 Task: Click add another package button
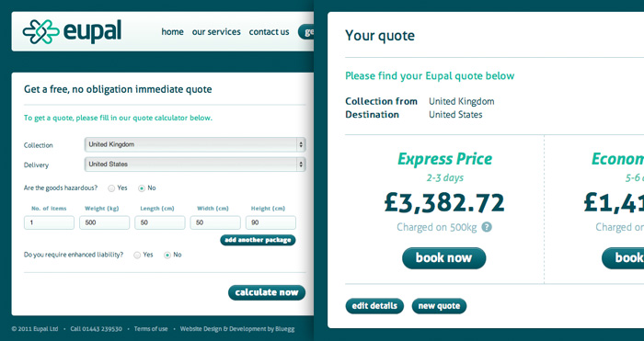click(x=258, y=240)
